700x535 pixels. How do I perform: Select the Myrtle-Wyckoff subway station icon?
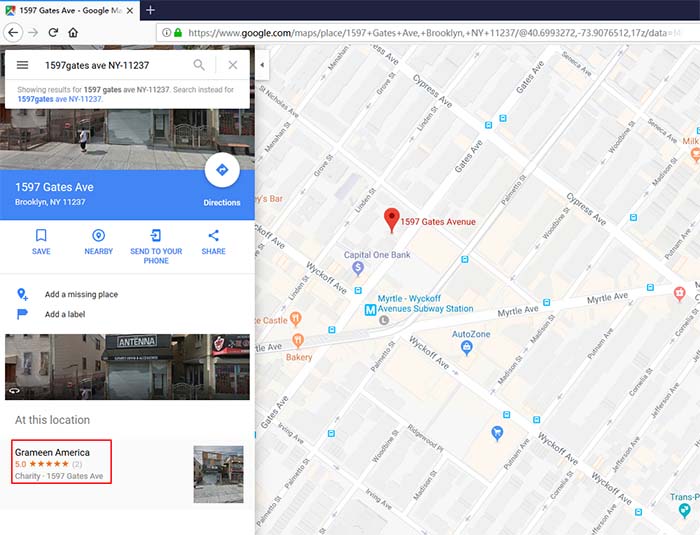click(370, 308)
